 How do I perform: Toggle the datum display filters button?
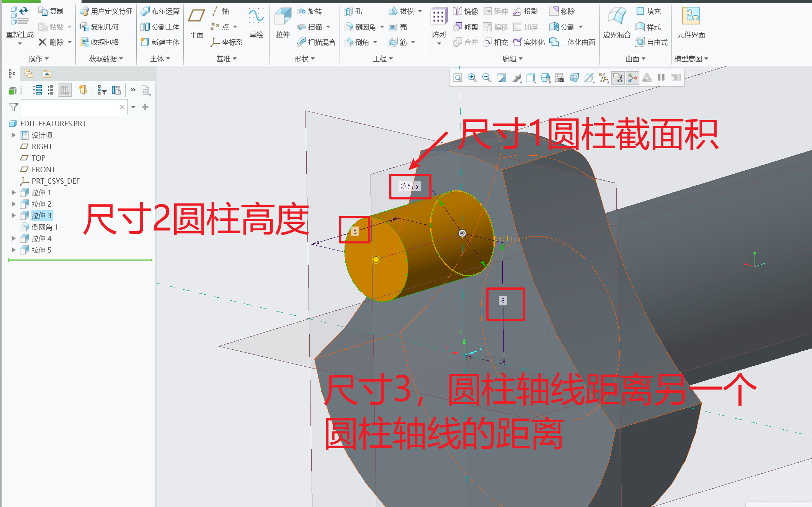click(604, 78)
